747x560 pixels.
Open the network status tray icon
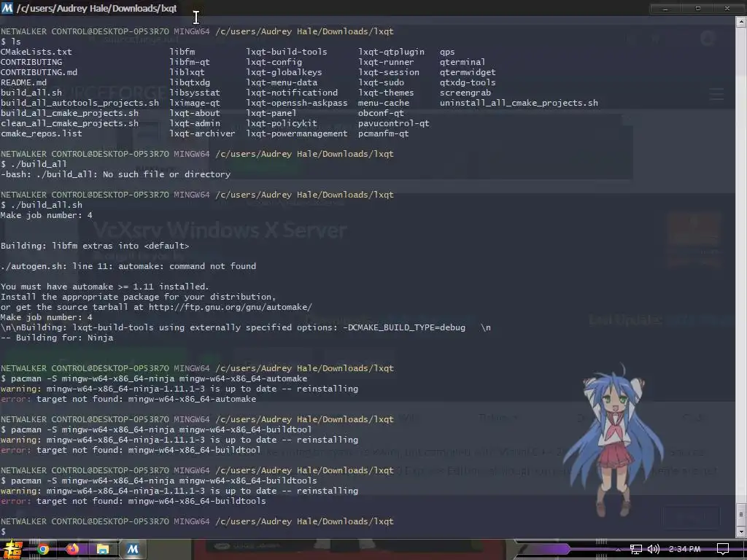click(635, 550)
